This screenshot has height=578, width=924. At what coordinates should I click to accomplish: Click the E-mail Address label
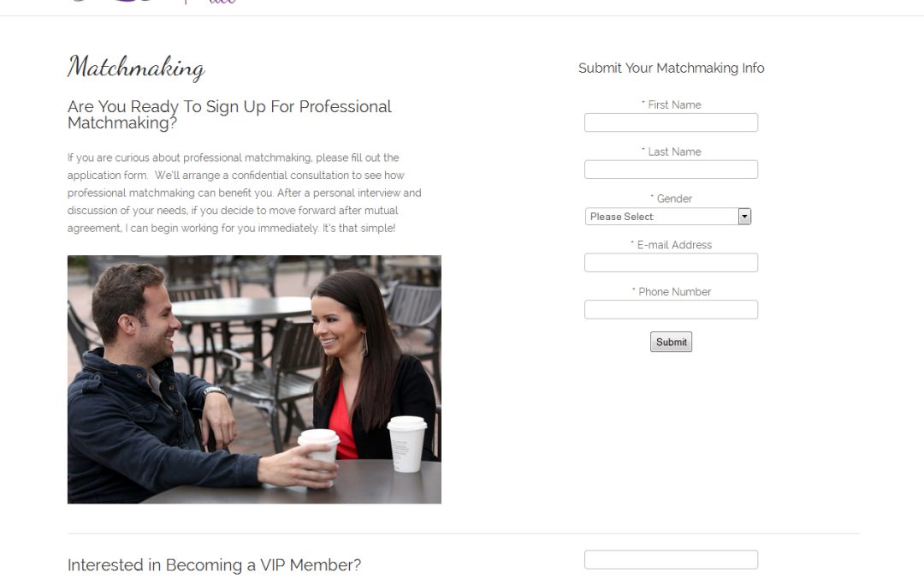click(672, 245)
